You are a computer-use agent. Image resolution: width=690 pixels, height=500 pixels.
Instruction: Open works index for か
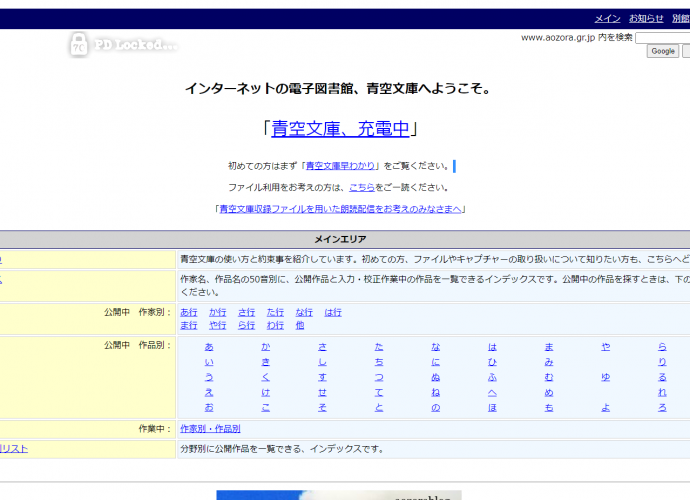tap(266, 347)
